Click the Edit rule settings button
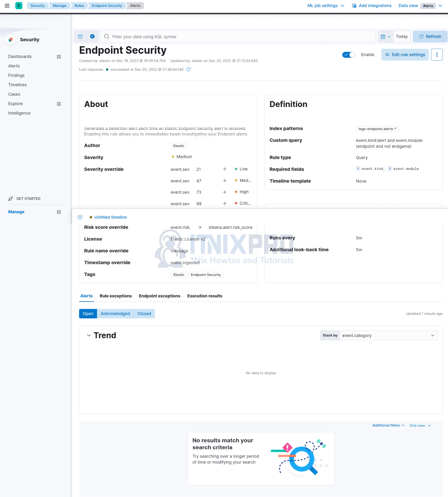Image resolution: width=448 pixels, height=497 pixels. point(405,54)
